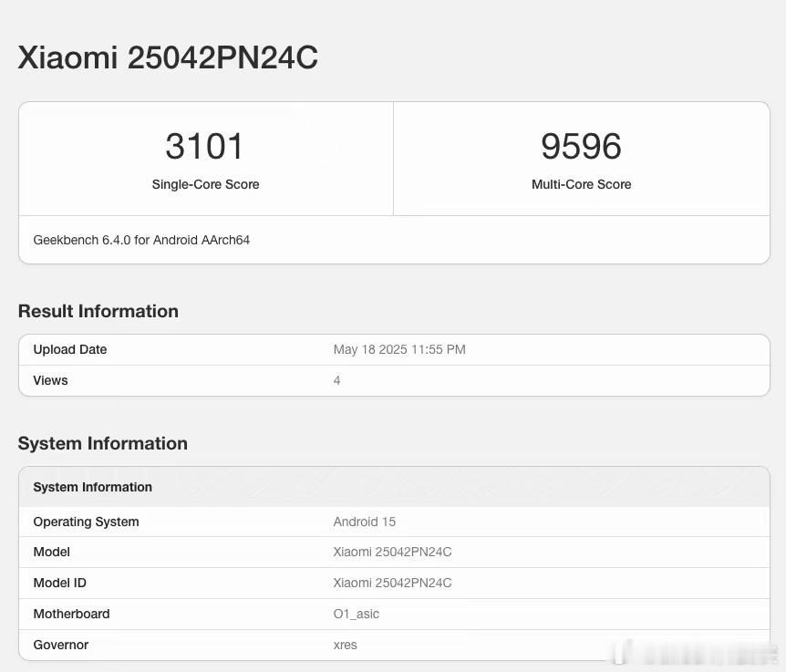Click the Model row label
The height and width of the screenshot is (672, 786).
coord(52,553)
